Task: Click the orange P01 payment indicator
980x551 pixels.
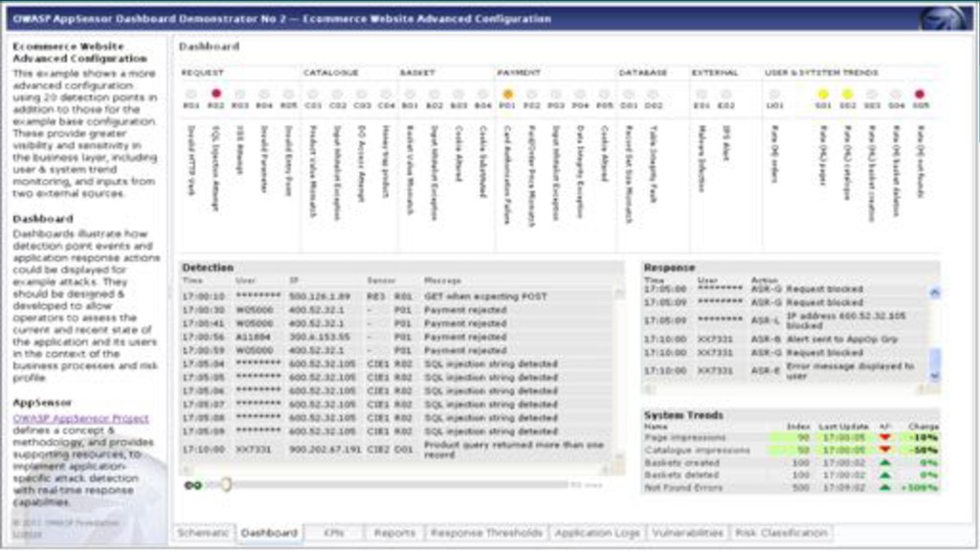Action: coord(507,94)
